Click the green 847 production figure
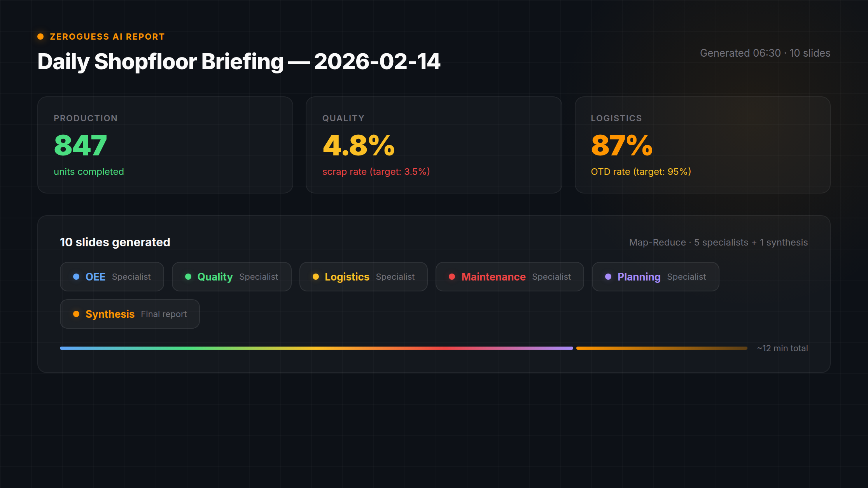 pyautogui.click(x=79, y=145)
